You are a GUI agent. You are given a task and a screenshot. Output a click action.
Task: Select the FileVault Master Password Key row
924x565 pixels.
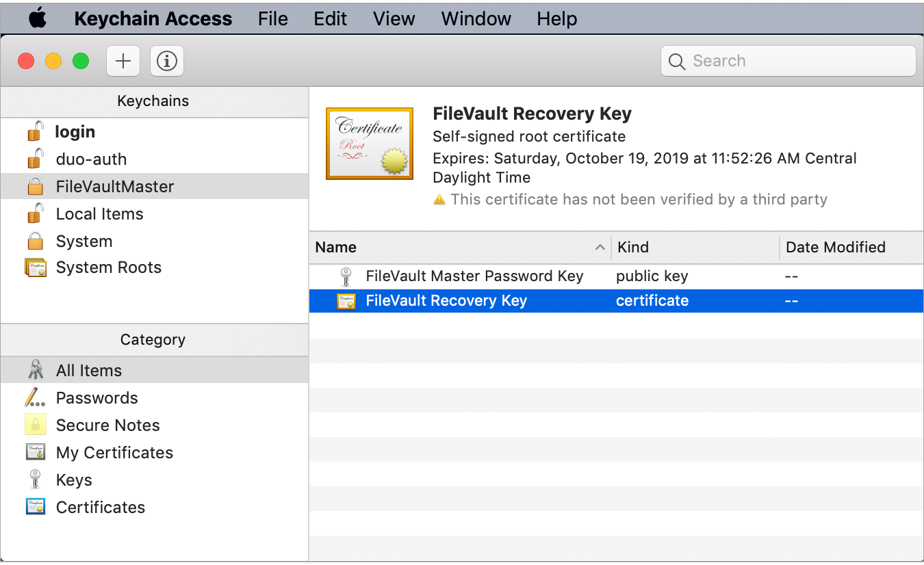[x=474, y=276]
